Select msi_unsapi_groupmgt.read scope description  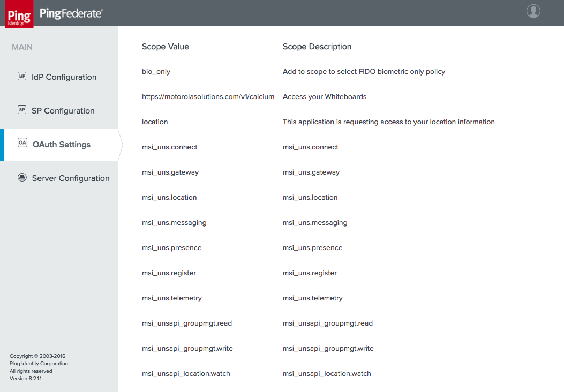click(x=328, y=323)
